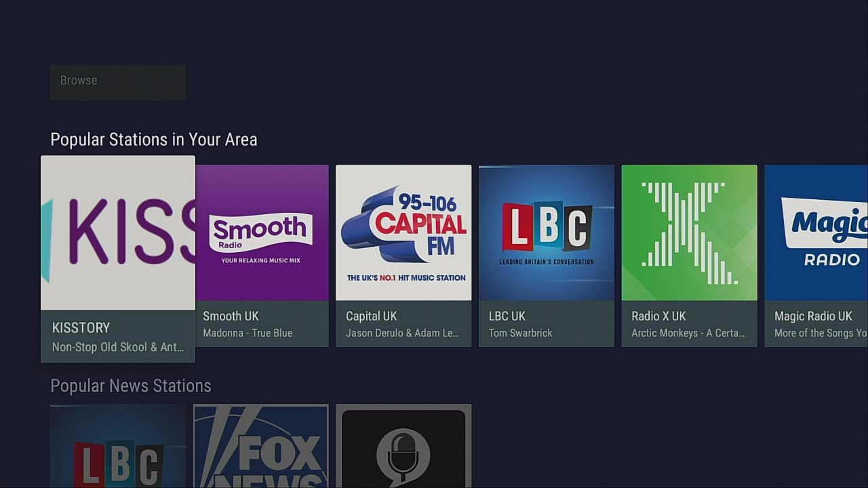Click 'Madonna - True Blue' now playing text

(248, 333)
